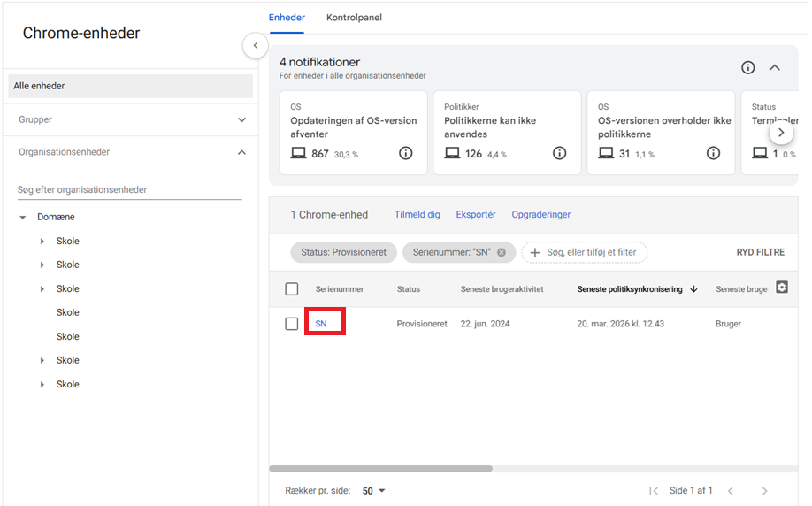Screen dimensions: 812x506
Task: Collapse the Organisationsenheder section
Action: coord(241,152)
